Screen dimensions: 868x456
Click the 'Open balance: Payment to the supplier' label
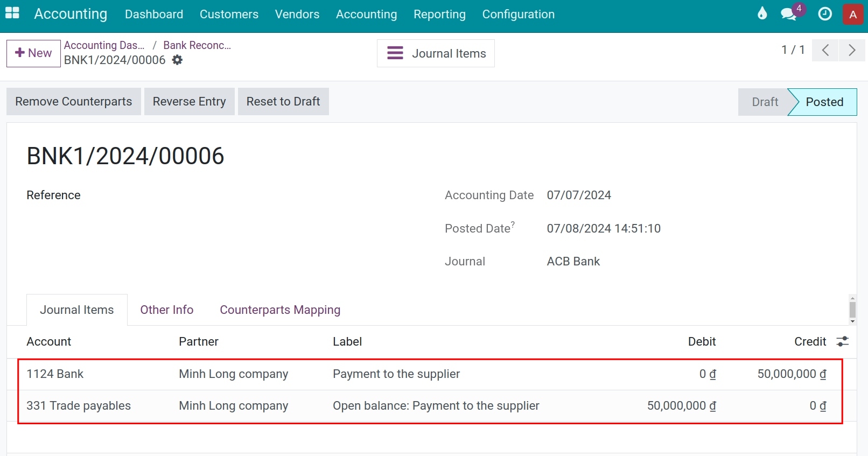tap(436, 405)
